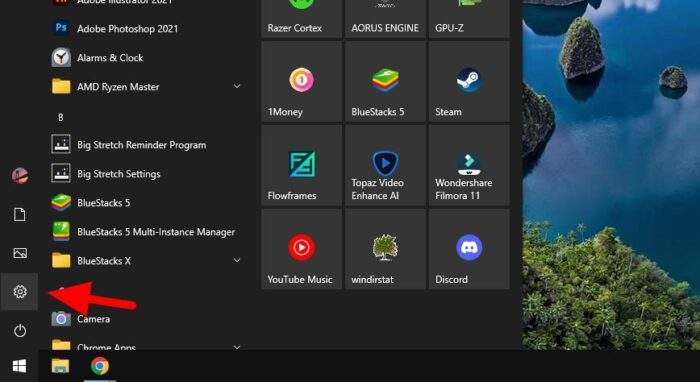The image size is (700, 382).
Task: Open the Razer Cortex tile
Action: 301,19
